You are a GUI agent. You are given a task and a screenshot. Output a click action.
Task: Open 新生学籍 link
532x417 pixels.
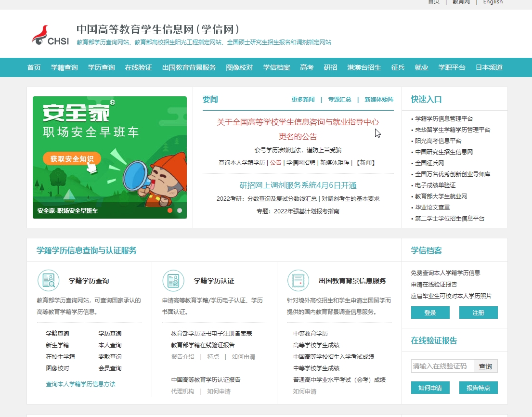tap(57, 345)
